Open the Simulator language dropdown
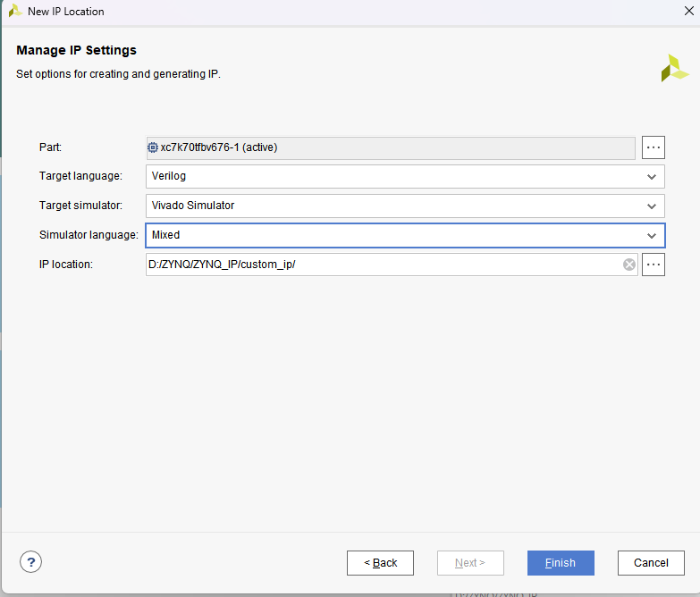The height and width of the screenshot is (597, 700). (x=405, y=235)
